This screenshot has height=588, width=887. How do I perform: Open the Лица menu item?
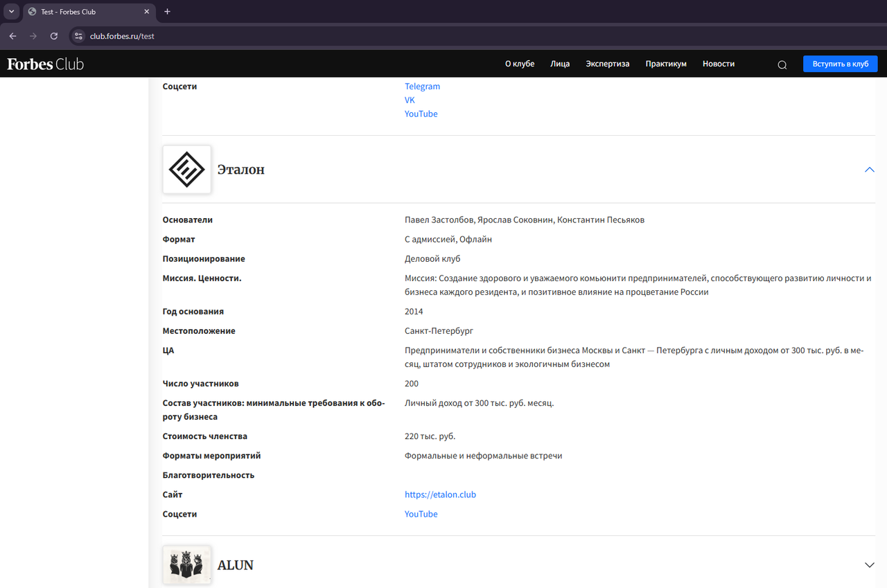pyautogui.click(x=560, y=64)
